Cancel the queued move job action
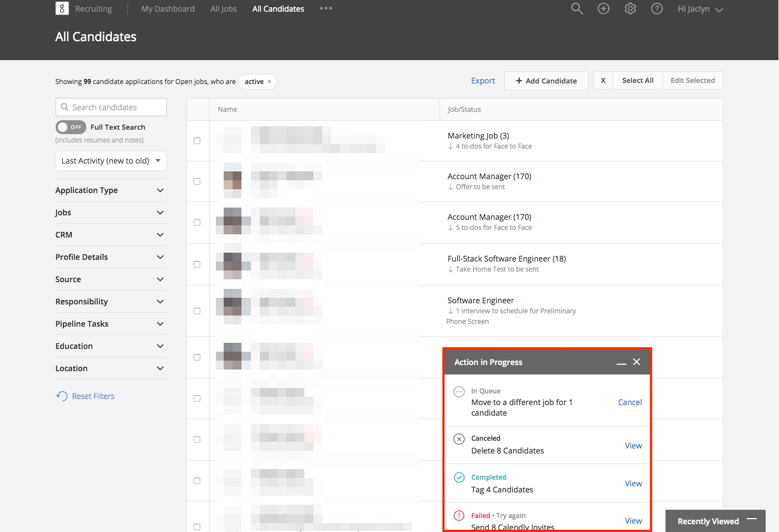Image resolution: width=779 pixels, height=532 pixels. tap(630, 402)
